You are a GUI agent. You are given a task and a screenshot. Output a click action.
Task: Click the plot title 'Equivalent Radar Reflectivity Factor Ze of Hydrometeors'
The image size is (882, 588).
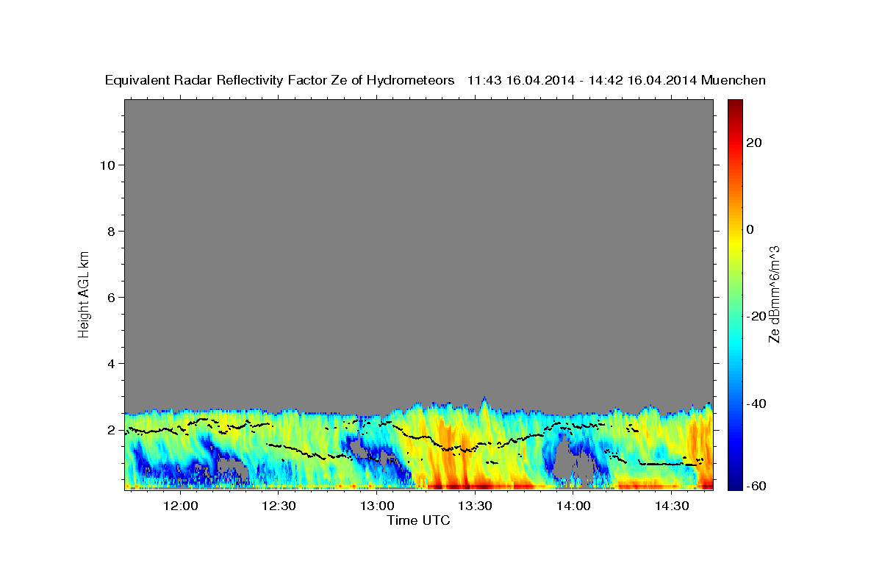(279, 81)
